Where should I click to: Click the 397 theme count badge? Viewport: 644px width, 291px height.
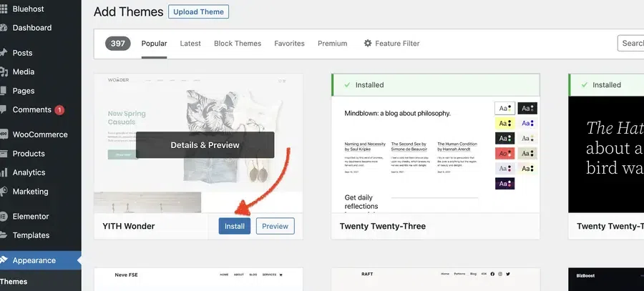coord(118,44)
